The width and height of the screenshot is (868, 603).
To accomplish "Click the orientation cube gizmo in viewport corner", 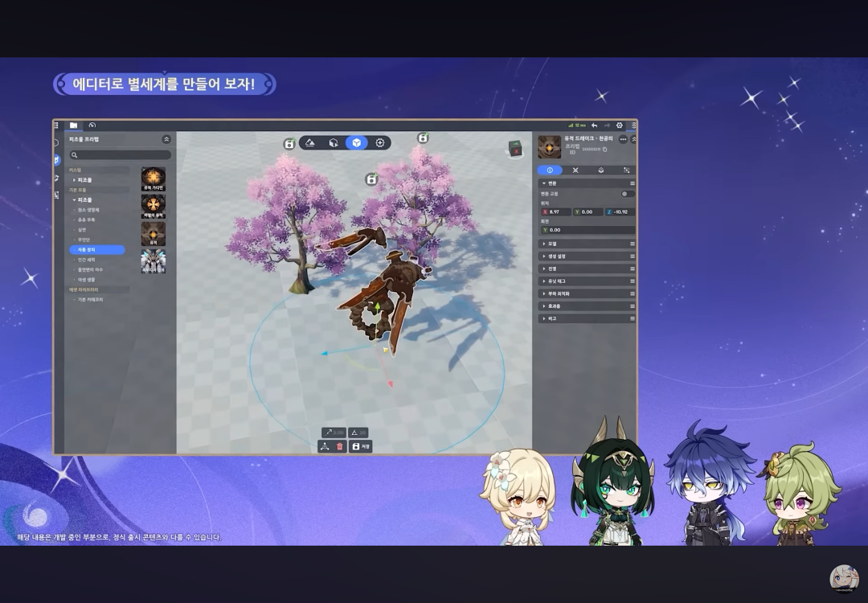I will click(x=515, y=149).
